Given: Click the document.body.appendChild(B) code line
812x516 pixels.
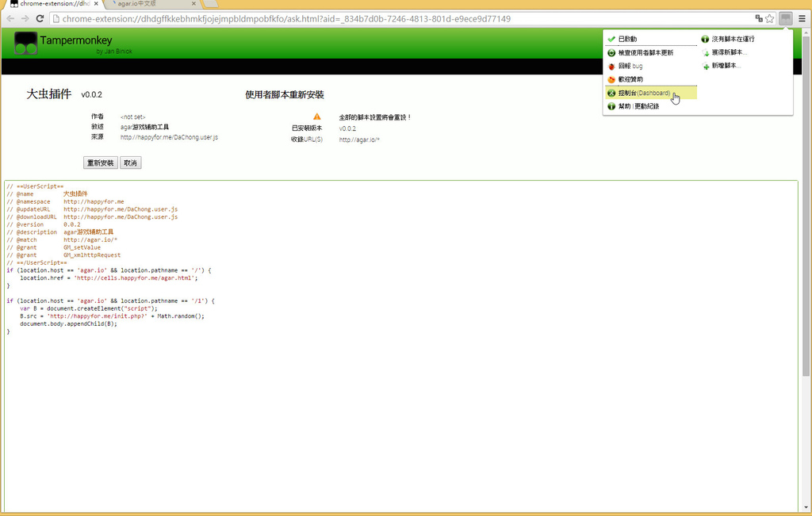Looking at the screenshot, I should pyautogui.click(x=68, y=324).
